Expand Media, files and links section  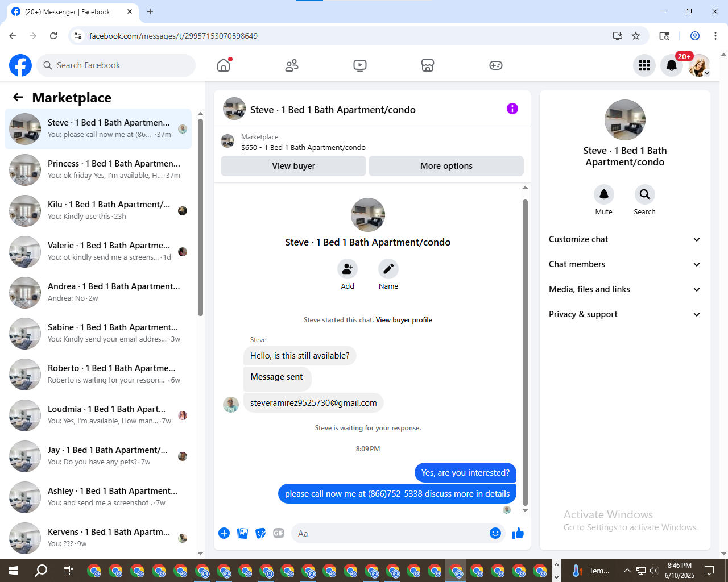click(x=624, y=289)
